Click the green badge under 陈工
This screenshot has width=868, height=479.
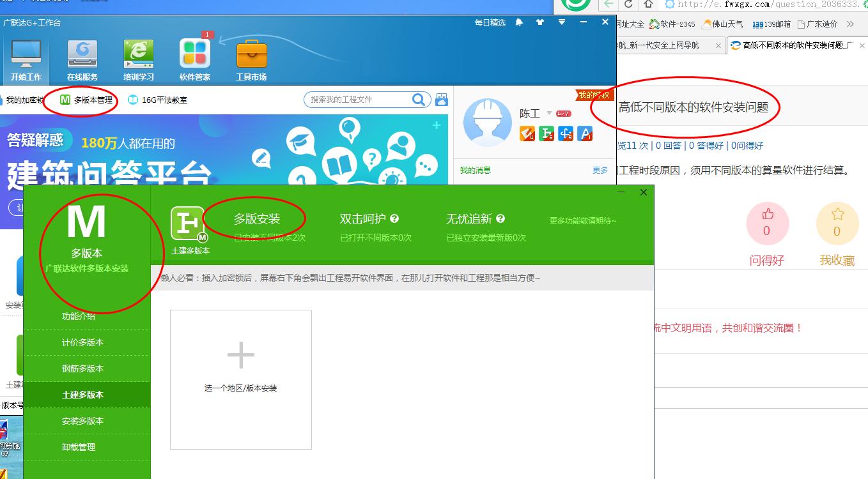(x=546, y=133)
